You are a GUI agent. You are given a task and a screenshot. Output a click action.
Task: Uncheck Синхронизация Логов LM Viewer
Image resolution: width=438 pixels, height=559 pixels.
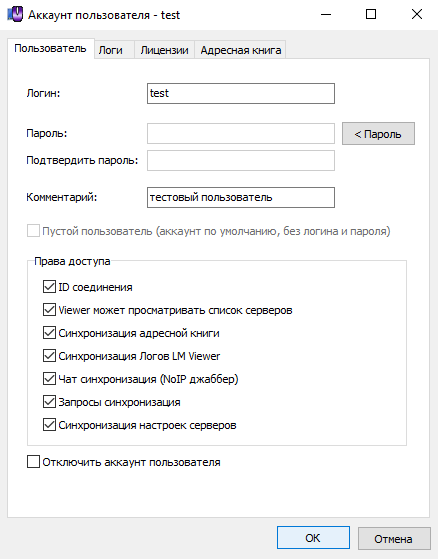pyautogui.click(x=49, y=356)
